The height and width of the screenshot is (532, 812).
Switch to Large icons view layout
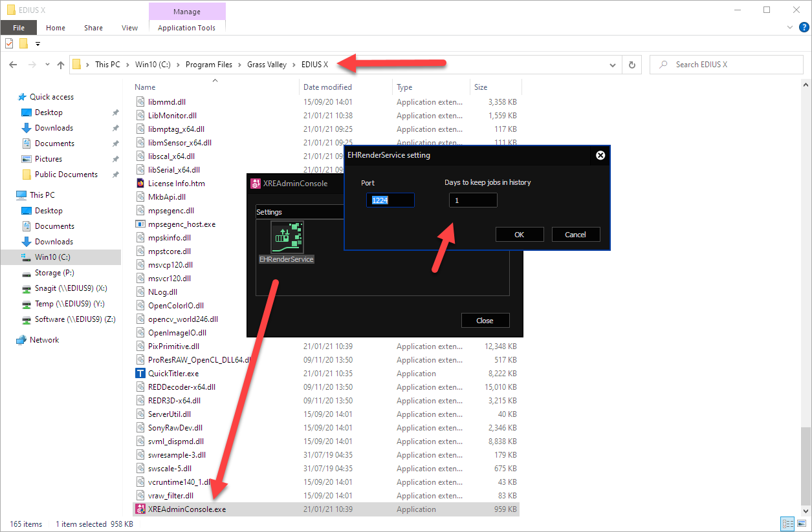801,524
